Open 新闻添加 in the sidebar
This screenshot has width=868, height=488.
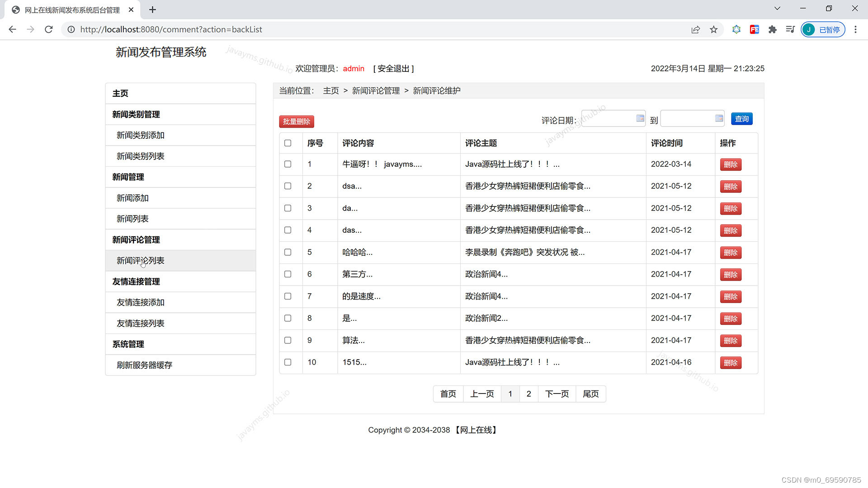[180, 198]
